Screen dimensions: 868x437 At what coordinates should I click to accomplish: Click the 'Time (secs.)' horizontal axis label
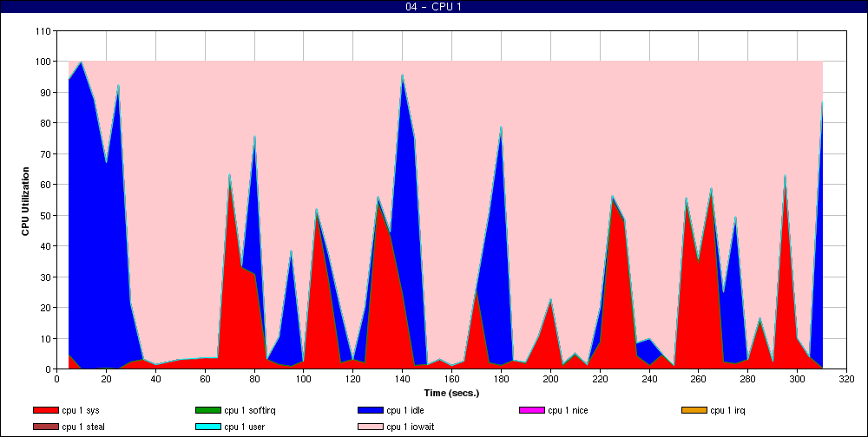tap(450, 393)
